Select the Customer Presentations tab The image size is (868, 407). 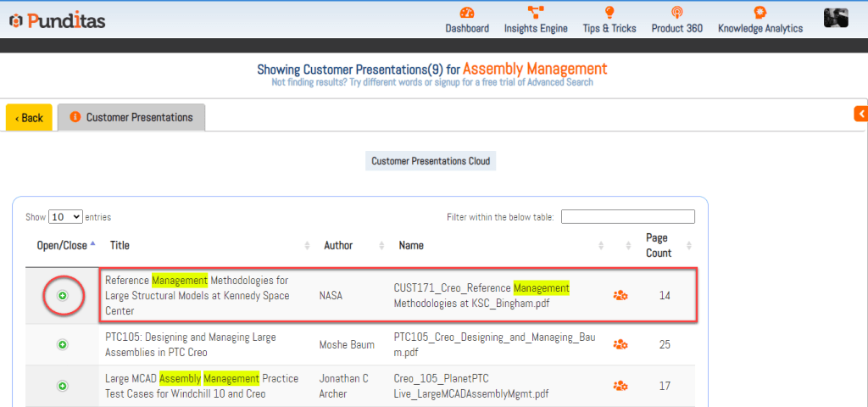tap(131, 118)
